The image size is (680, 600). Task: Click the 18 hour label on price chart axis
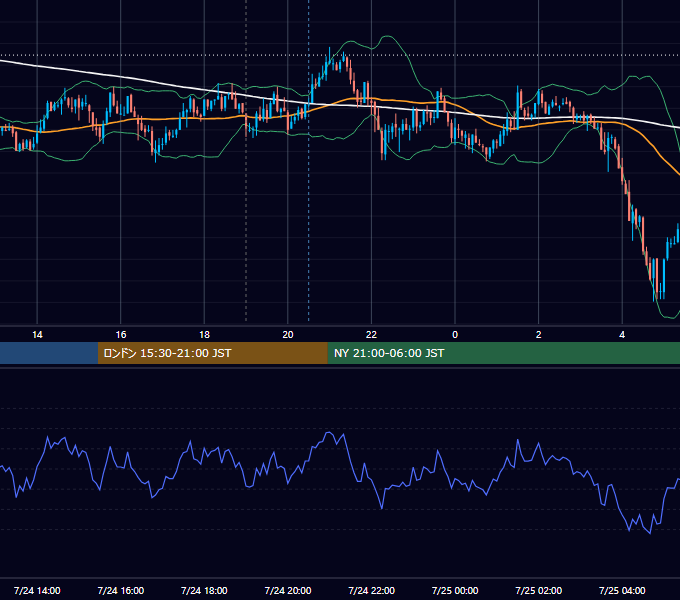coord(204,335)
